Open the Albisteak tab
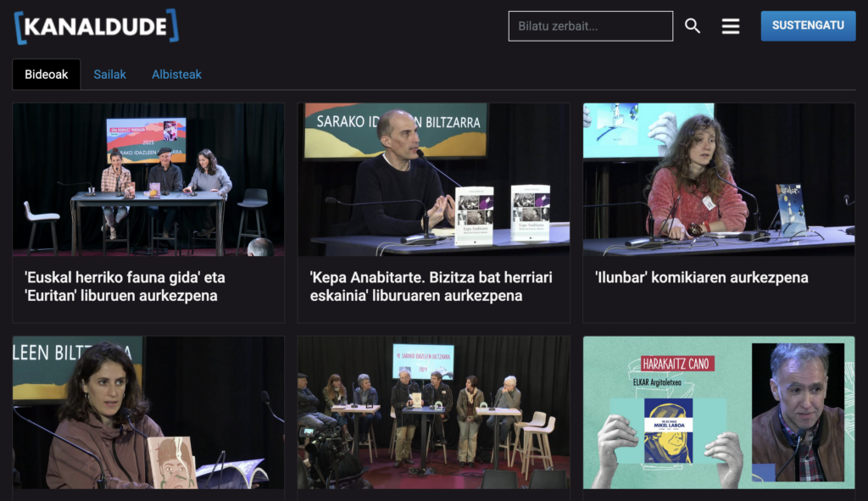The width and height of the screenshot is (868, 501). tap(176, 75)
